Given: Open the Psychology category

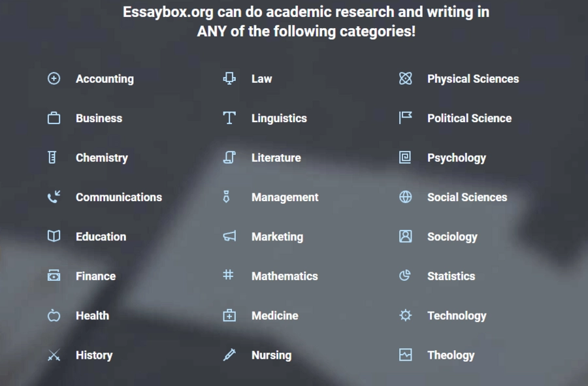Looking at the screenshot, I should tap(457, 158).
